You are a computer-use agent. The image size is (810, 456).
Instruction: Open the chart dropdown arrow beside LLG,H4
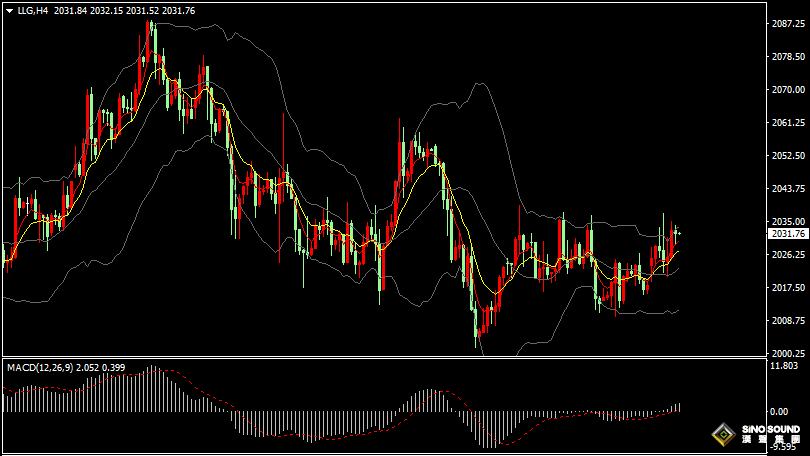pyautogui.click(x=9, y=10)
